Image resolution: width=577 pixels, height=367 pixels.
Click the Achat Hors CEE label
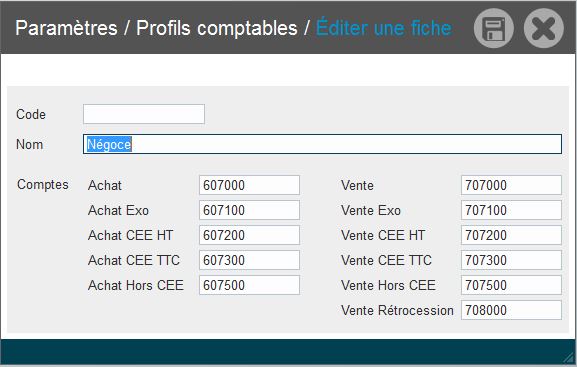pos(136,285)
